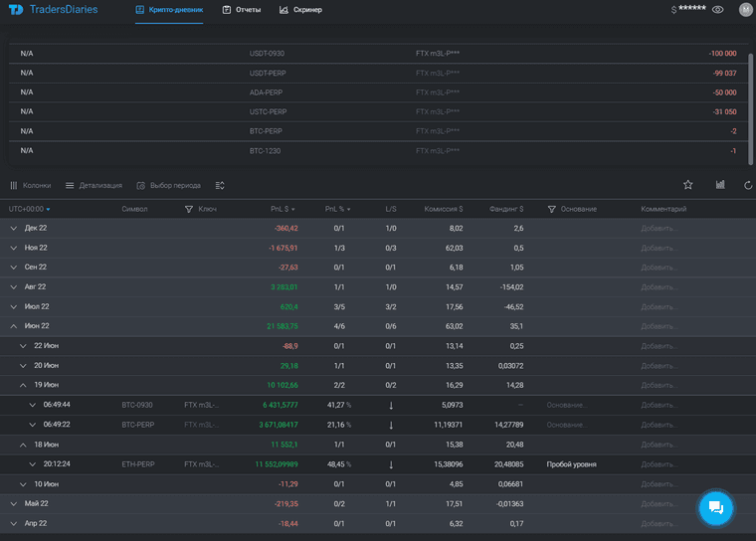Add comment for ETH-PERP trade

pos(660,464)
